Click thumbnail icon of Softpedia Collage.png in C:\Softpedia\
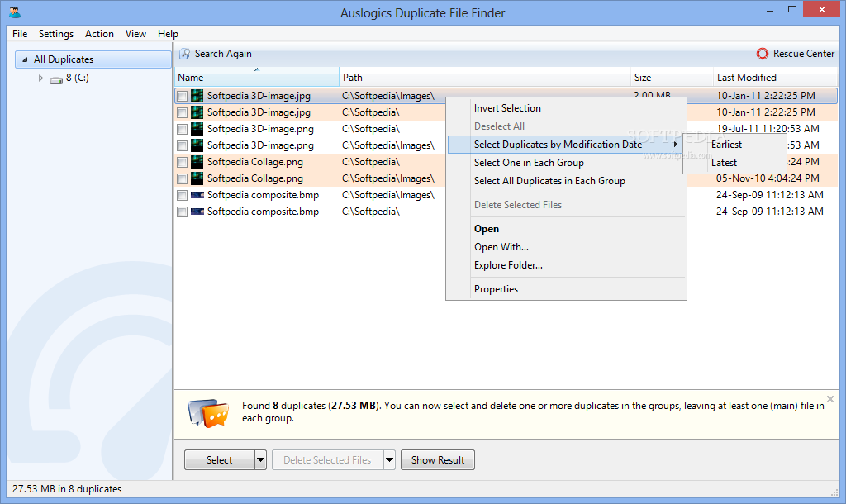Viewport: 846px width, 504px height. [x=197, y=162]
